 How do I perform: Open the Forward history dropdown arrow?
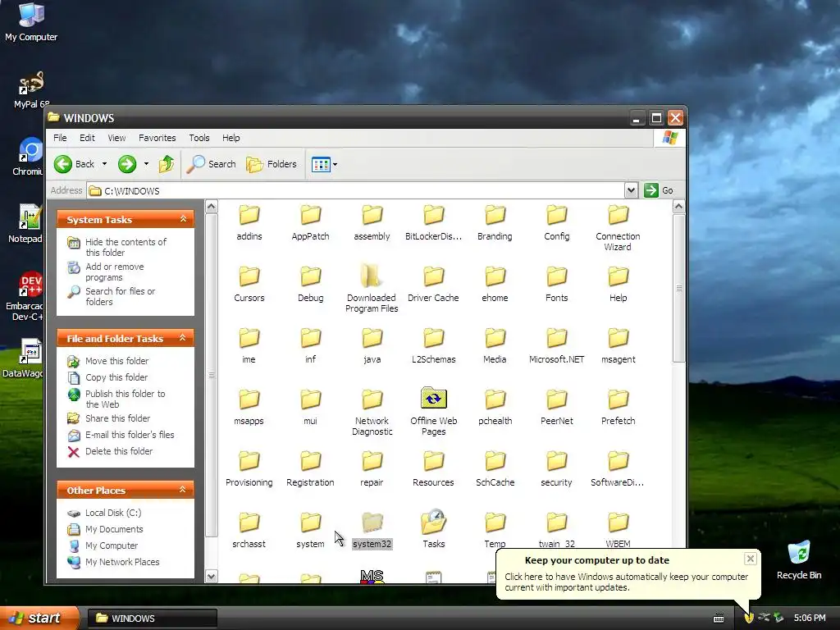click(146, 164)
